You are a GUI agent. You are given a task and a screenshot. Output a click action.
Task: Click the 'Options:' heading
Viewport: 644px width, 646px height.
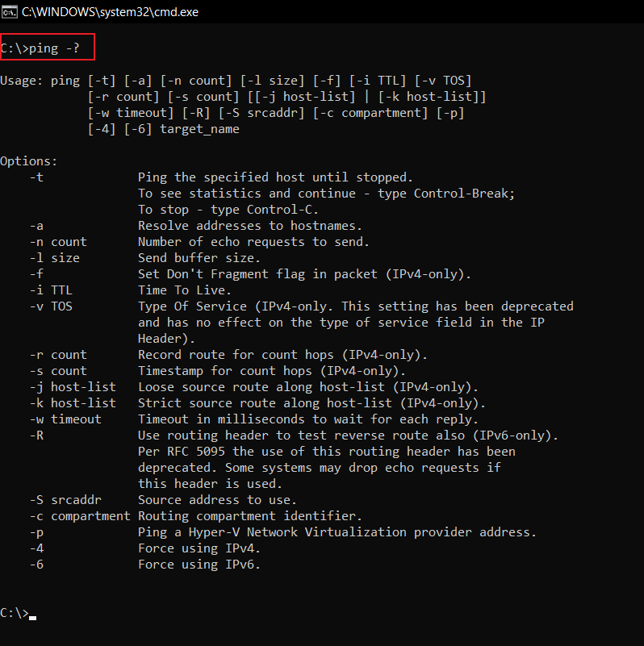click(x=29, y=161)
